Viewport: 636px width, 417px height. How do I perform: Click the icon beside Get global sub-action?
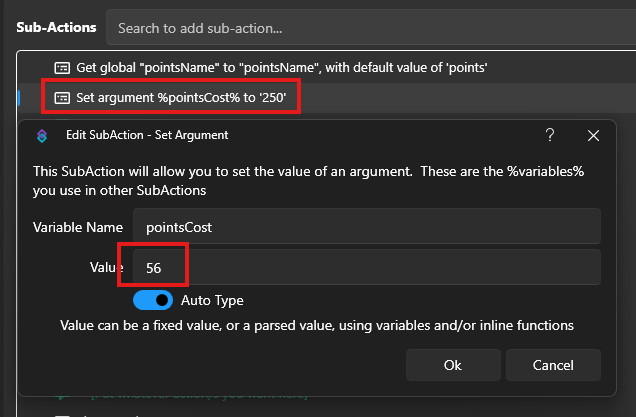61,68
